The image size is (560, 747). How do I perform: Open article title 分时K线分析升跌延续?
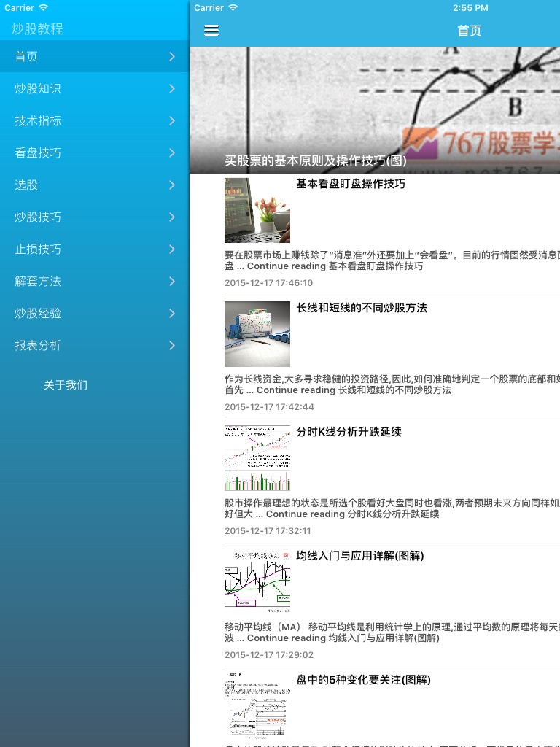click(349, 432)
